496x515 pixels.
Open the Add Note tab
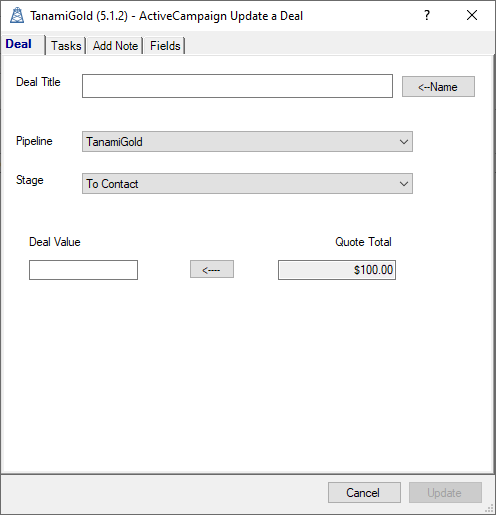coord(115,46)
